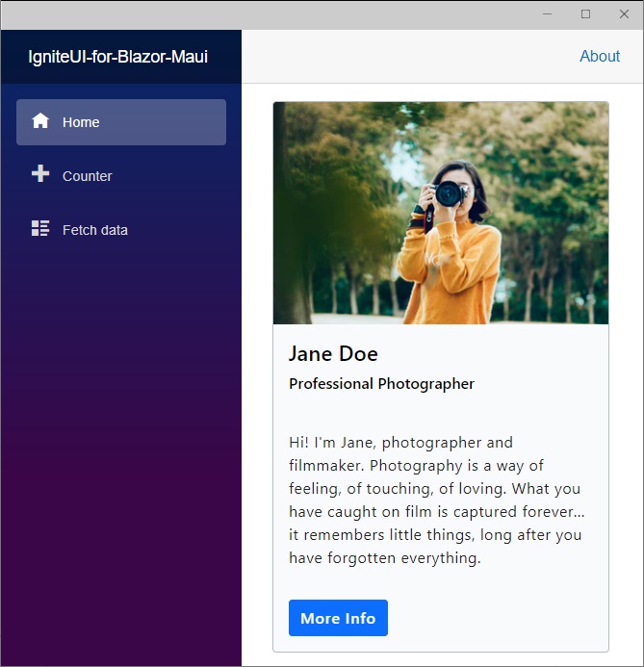Minimize the application window
Image resolution: width=644 pixels, height=667 pixels.
point(547,14)
